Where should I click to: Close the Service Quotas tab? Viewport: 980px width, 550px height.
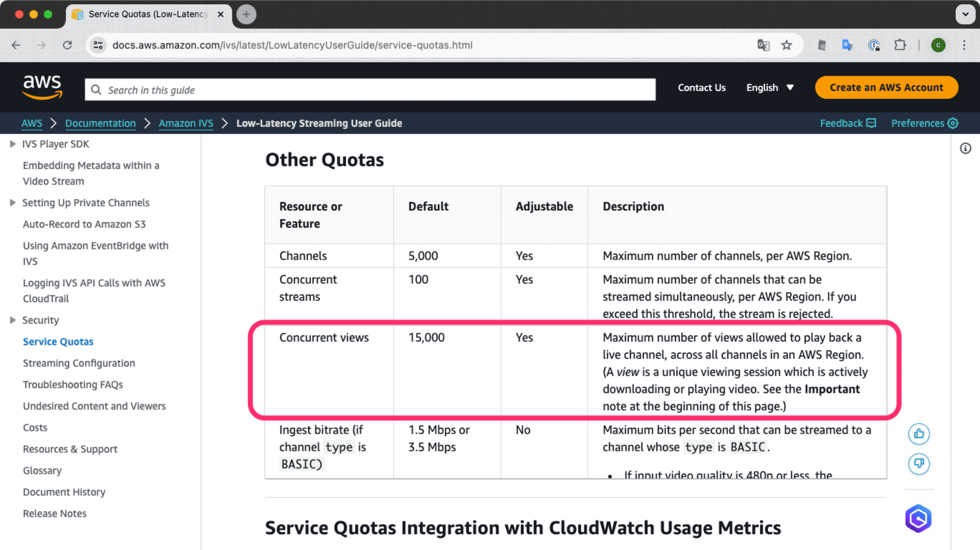220,14
